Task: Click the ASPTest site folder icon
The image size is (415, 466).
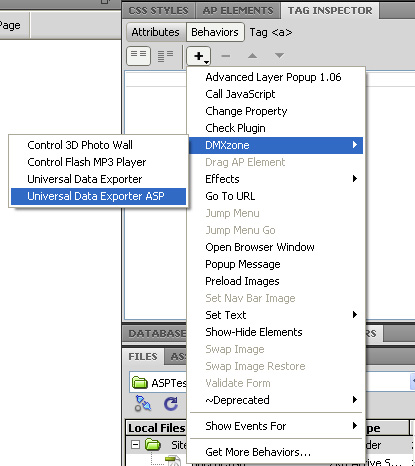Action: pyautogui.click(x=140, y=383)
